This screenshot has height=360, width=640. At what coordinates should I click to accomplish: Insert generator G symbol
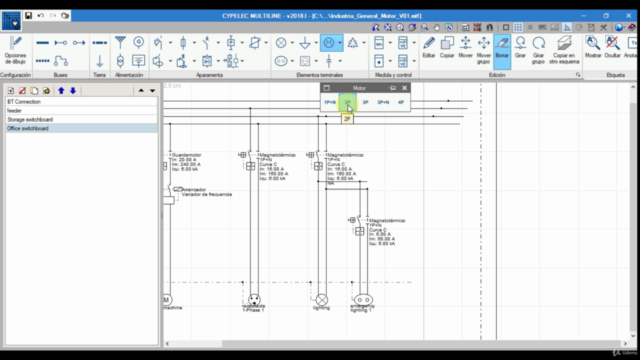pos(139,42)
